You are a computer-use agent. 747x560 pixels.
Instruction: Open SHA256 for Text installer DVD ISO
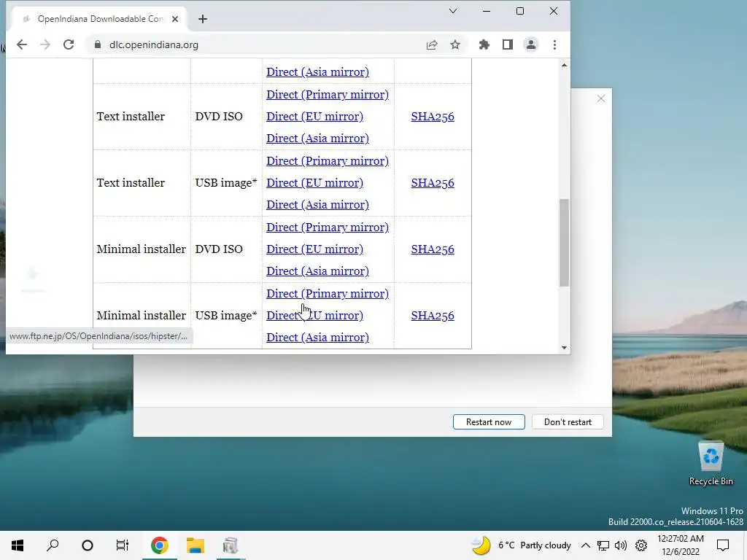click(433, 116)
